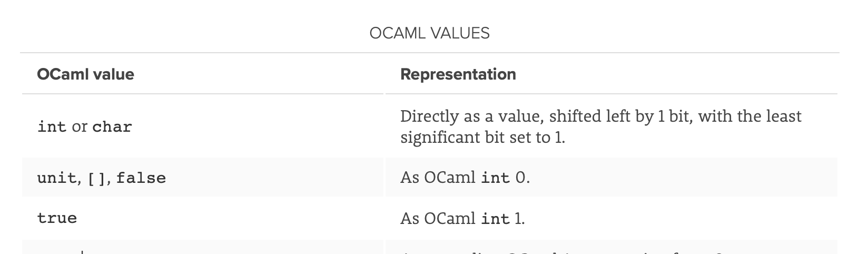Click the partially visible fourth row representation cell
Viewport: 868px width, 254px height.
pos(611,247)
